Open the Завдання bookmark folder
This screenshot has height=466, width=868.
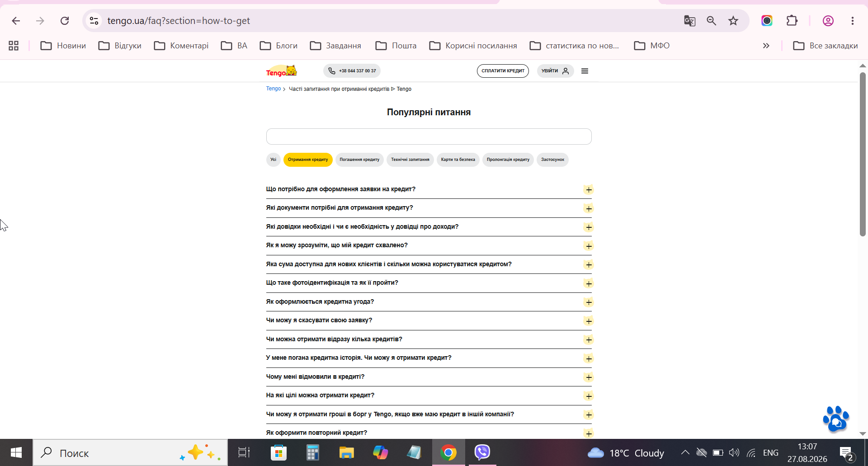coord(335,46)
